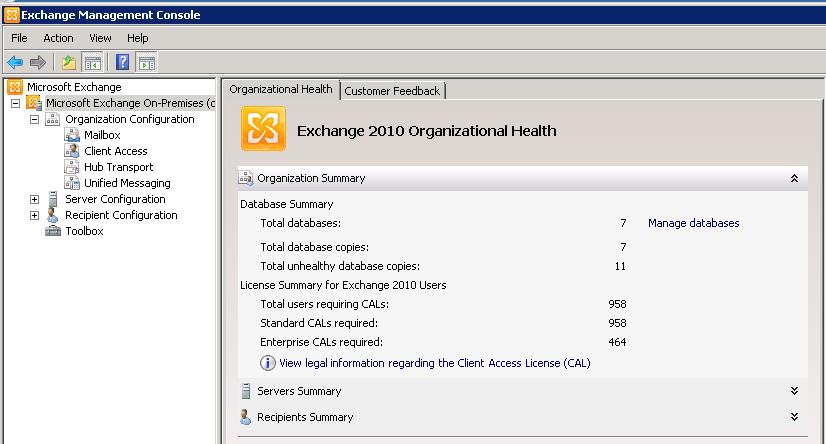Click the Organization Summary header text
This screenshot has height=444, width=826.
tap(311, 178)
